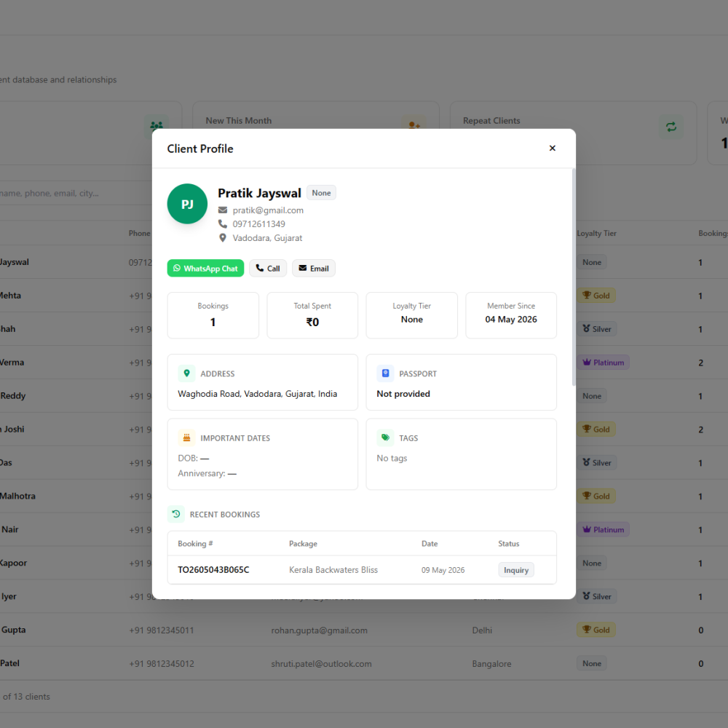Screen dimensions: 728x728
Task: Click the Inquiry status badge
Action: pyautogui.click(x=516, y=570)
